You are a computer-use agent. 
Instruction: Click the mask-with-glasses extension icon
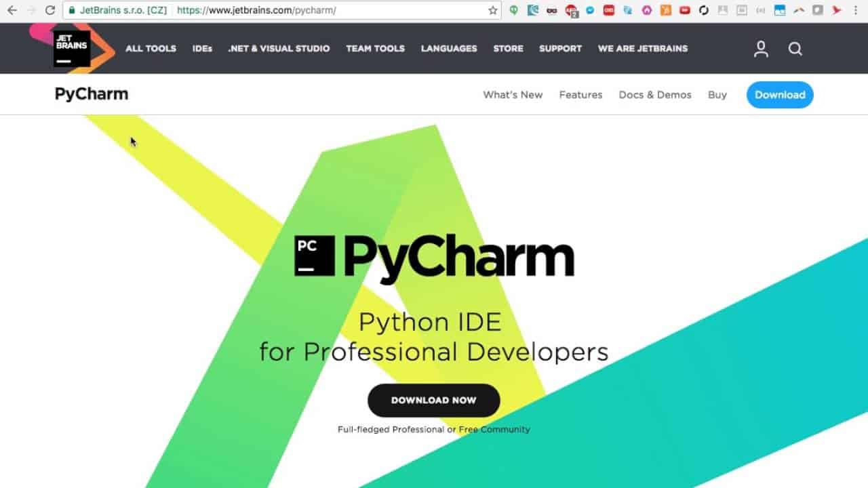[x=552, y=11]
